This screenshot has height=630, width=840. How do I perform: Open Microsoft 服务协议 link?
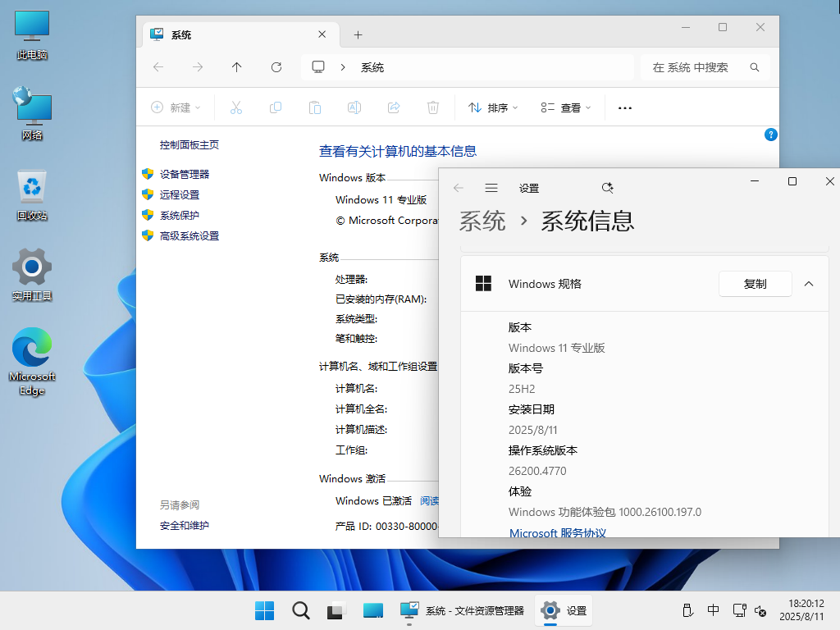click(557, 532)
